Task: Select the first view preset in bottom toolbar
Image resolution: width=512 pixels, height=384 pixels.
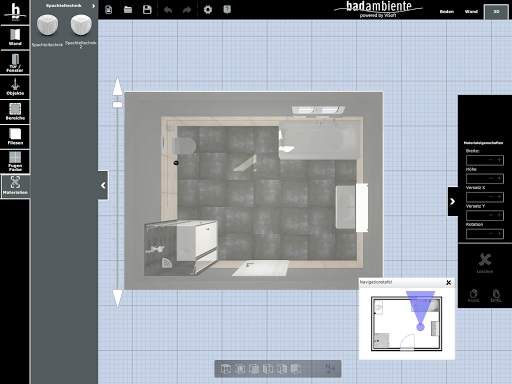Action: (226, 369)
